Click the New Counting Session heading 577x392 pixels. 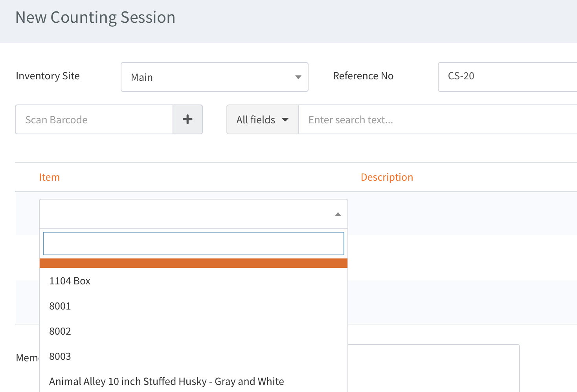point(95,18)
